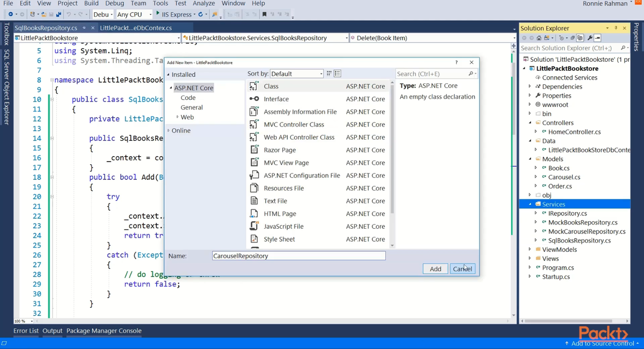Expand the Online templates node
Image resolution: width=644 pixels, height=349 pixels.
[168, 130]
